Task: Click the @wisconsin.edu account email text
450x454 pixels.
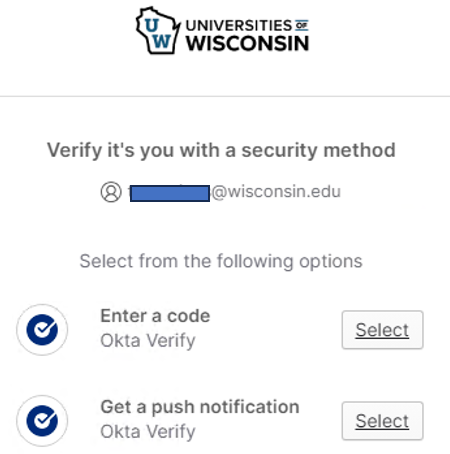Action: (276, 192)
